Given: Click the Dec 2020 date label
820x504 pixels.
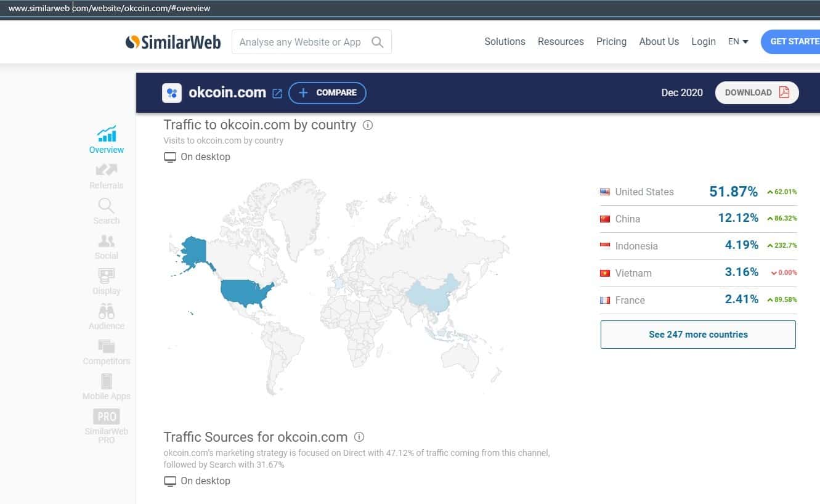Looking at the screenshot, I should point(682,92).
